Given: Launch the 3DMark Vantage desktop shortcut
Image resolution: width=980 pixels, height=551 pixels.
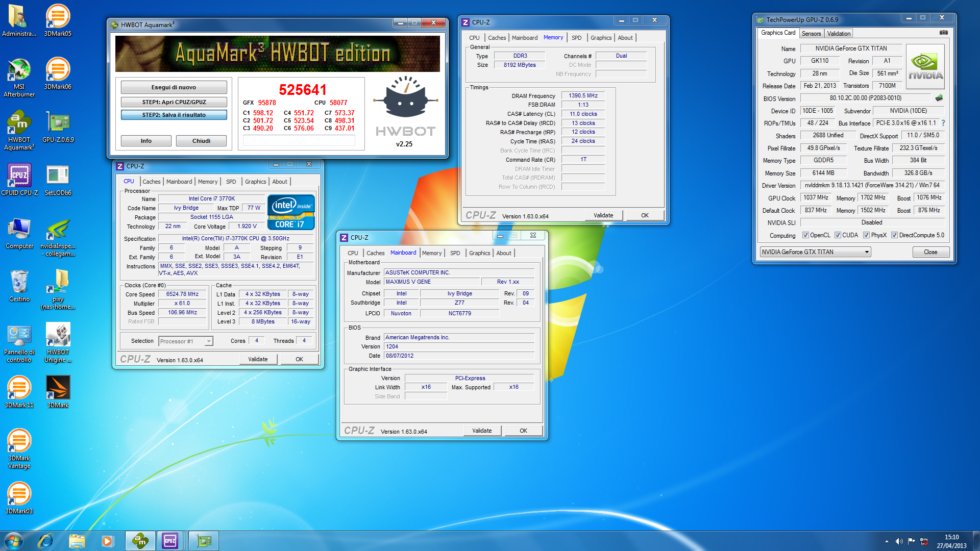Looking at the screenshot, I should pos(19,449).
